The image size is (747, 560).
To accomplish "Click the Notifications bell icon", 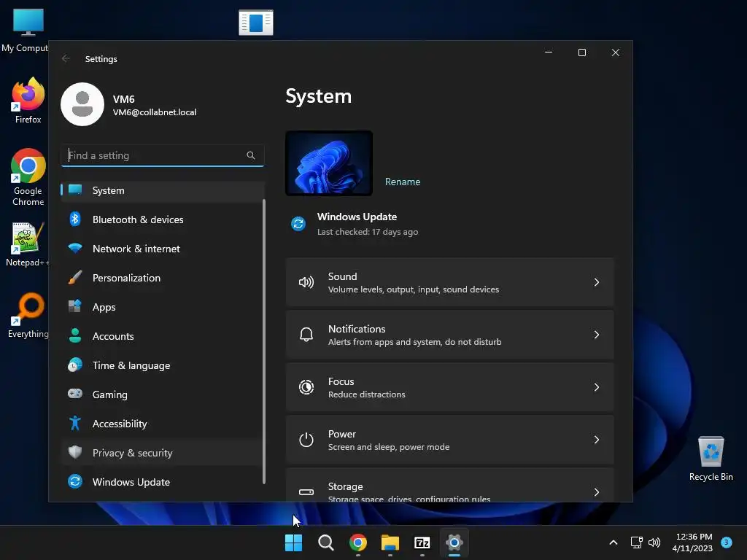I will click(306, 335).
